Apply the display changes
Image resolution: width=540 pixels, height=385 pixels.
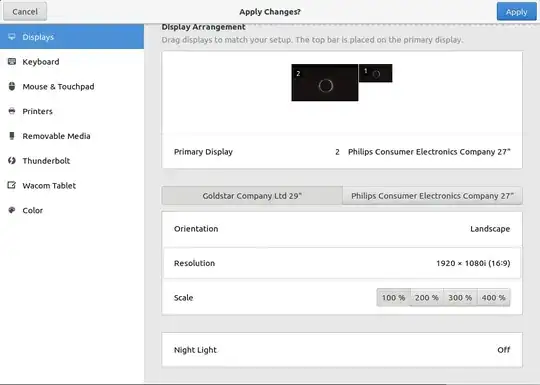(x=516, y=12)
